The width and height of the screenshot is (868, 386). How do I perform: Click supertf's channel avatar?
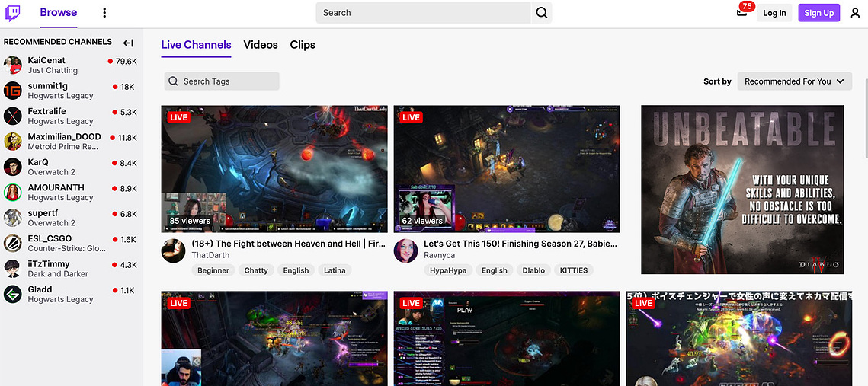tap(13, 217)
